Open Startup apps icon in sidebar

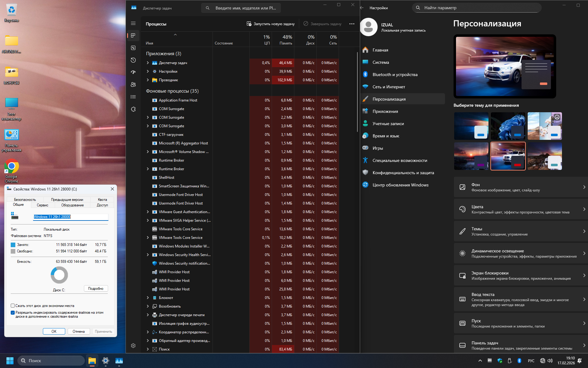[x=133, y=72]
